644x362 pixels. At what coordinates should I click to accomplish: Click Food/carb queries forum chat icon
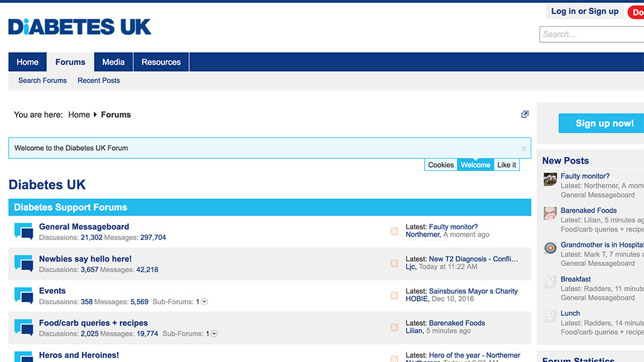23,327
